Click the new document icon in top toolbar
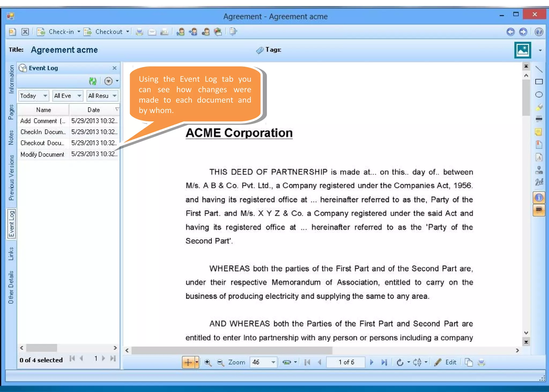This screenshot has width=549, height=392. pos(12,32)
